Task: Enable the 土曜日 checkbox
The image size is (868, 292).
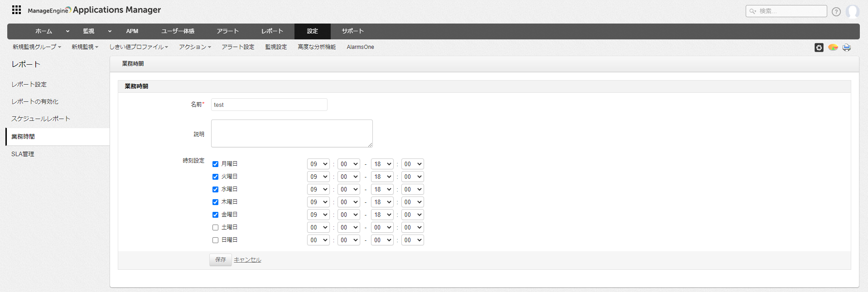Action: [x=215, y=228]
